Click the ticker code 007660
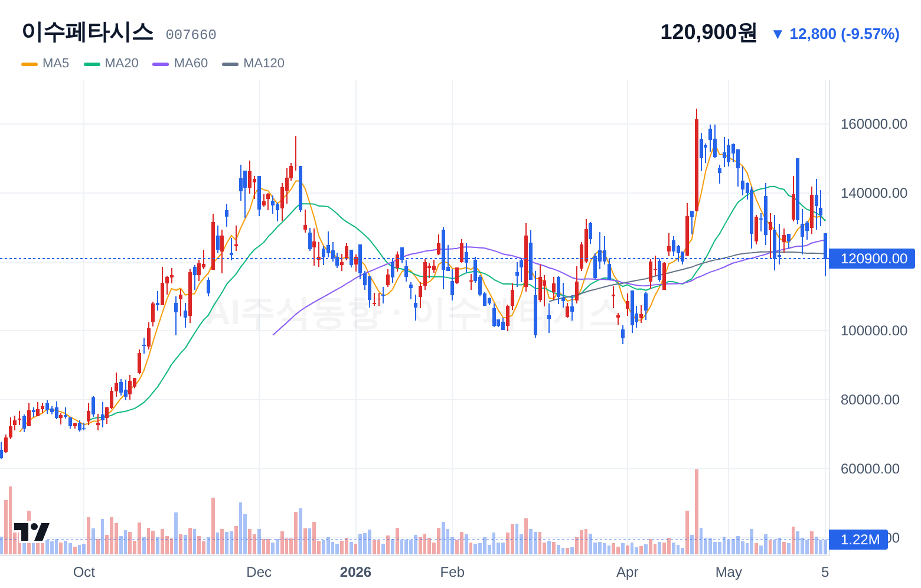921x588 pixels. [191, 35]
